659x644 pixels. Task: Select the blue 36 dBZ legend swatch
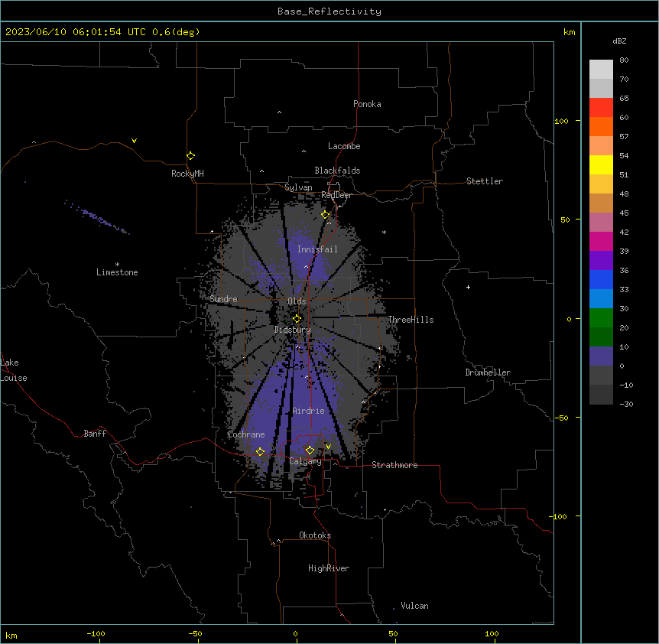[601, 279]
